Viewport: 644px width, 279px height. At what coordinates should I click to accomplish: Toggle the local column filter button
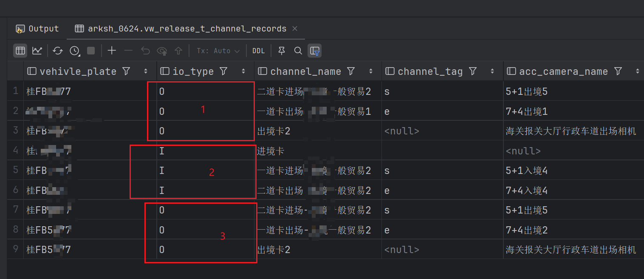pos(315,51)
